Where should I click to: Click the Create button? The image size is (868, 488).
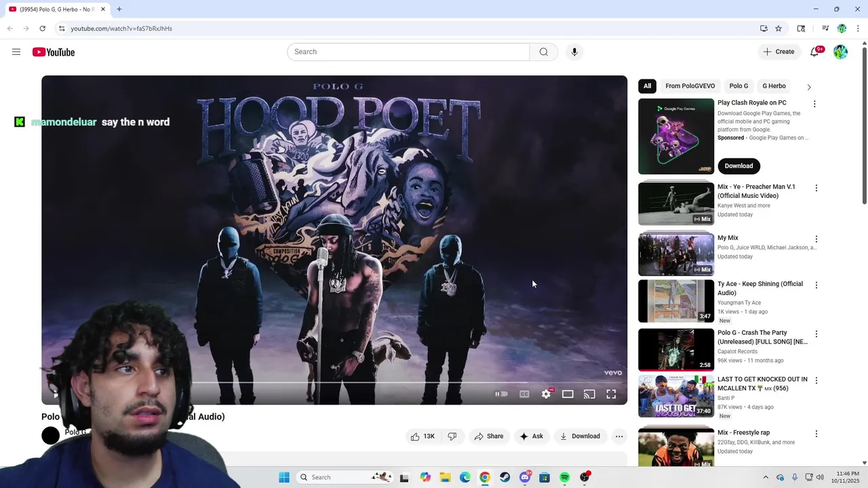point(778,52)
